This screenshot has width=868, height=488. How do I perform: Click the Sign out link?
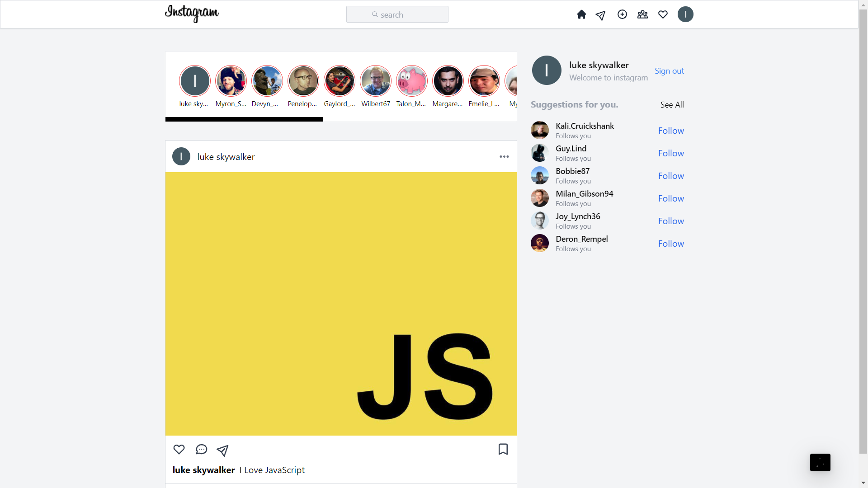click(x=669, y=71)
